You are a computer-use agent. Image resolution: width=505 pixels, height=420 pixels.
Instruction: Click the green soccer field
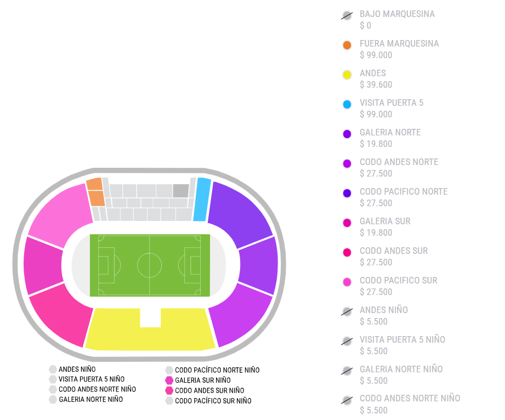click(149, 265)
